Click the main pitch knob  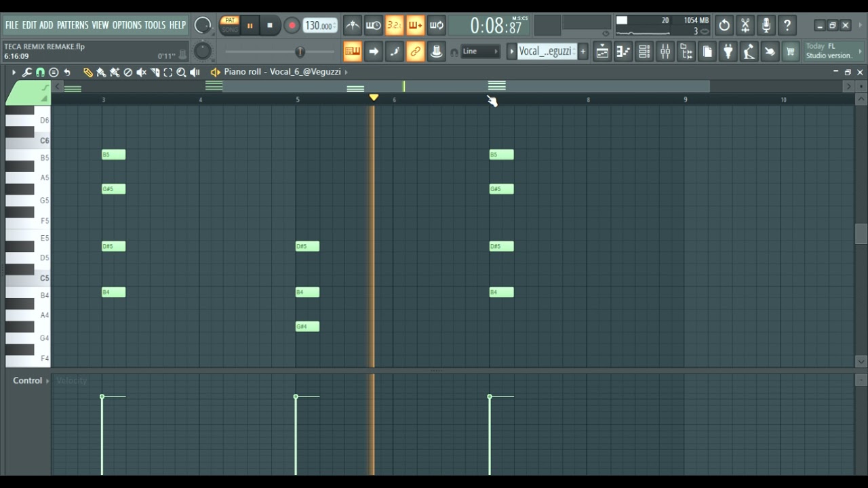tap(203, 52)
